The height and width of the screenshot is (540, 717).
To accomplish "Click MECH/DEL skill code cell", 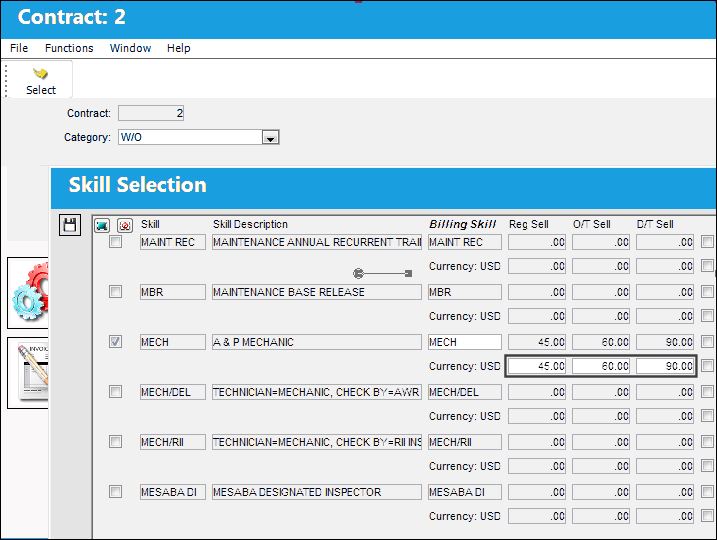I will pos(173,392).
